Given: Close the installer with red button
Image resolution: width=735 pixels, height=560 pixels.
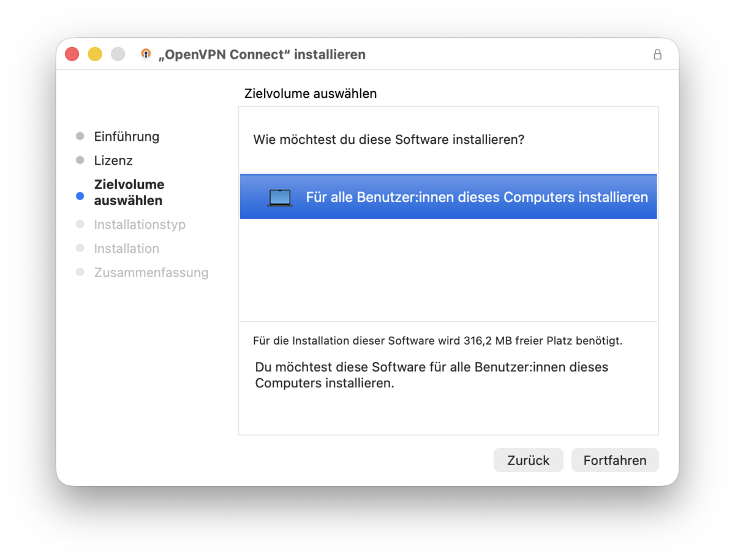Looking at the screenshot, I should (72, 54).
